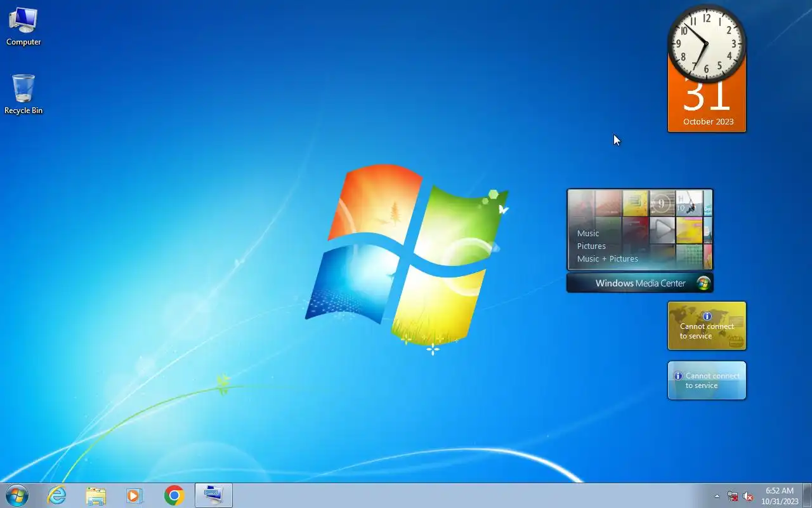The height and width of the screenshot is (508, 812).
Task: Click the Show desktop button
Action: click(x=807, y=495)
